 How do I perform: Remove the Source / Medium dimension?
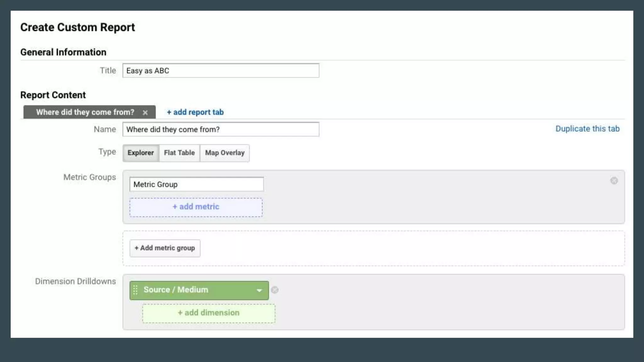pyautogui.click(x=275, y=290)
